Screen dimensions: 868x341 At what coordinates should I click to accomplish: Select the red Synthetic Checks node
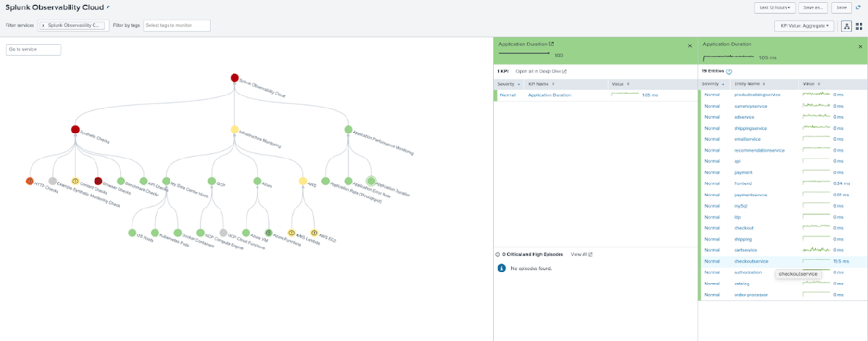75,130
